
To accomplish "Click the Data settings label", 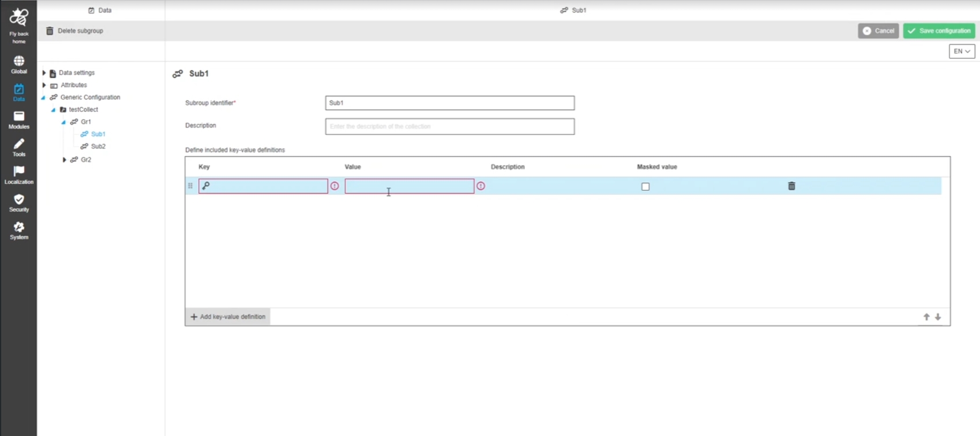I will coord(77,73).
